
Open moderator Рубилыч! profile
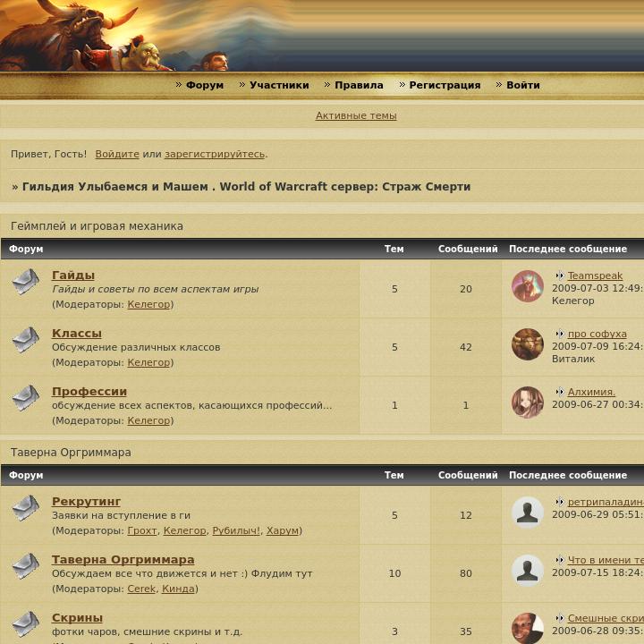pos(236,530)
